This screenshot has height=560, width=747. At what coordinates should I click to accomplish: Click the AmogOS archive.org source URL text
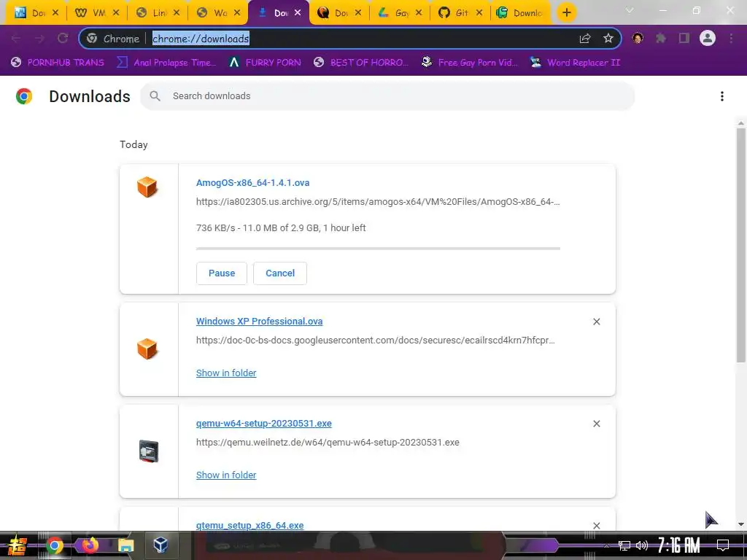(378, 202)
